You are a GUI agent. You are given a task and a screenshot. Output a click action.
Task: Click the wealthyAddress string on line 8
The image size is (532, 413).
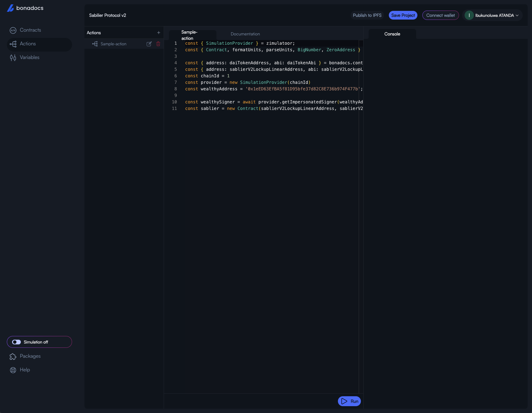(303, 89)
